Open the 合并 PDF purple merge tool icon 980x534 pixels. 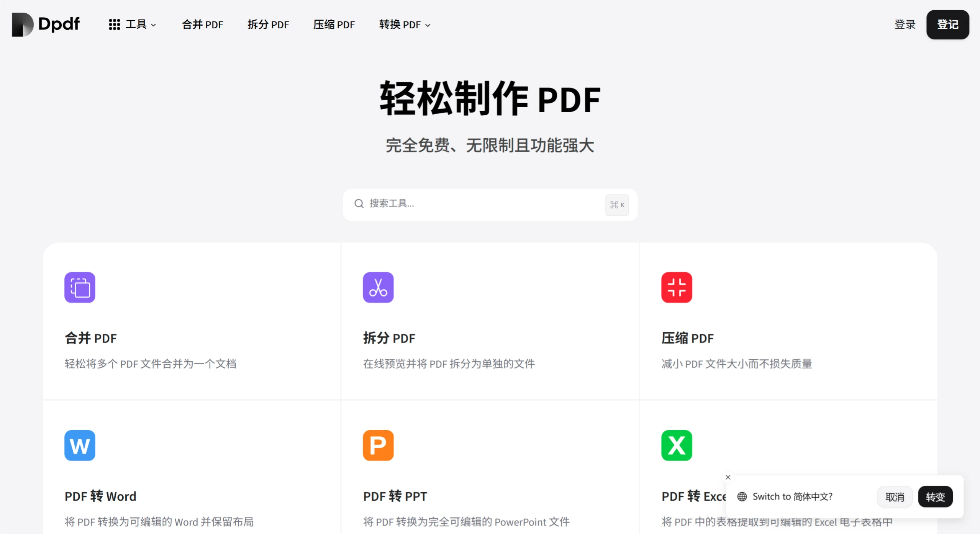click(79, 287)
